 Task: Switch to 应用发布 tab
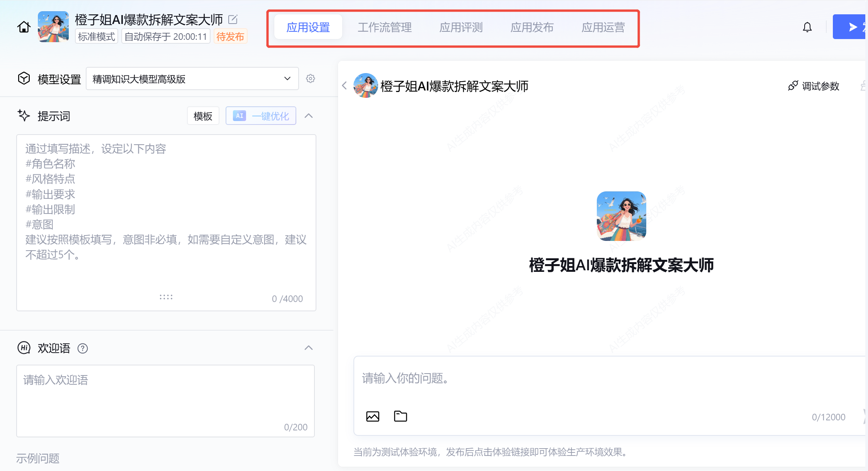[x=532, y=27]
